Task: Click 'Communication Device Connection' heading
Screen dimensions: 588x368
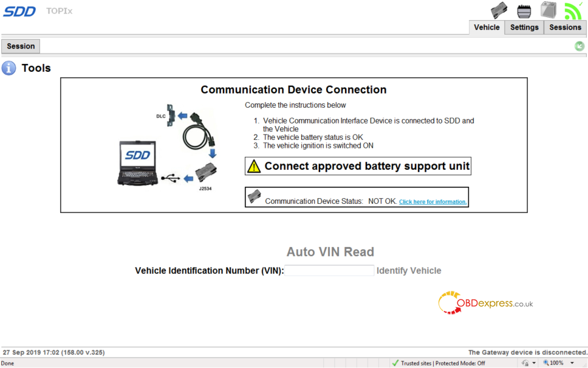Action: click(x=293, y=90)
